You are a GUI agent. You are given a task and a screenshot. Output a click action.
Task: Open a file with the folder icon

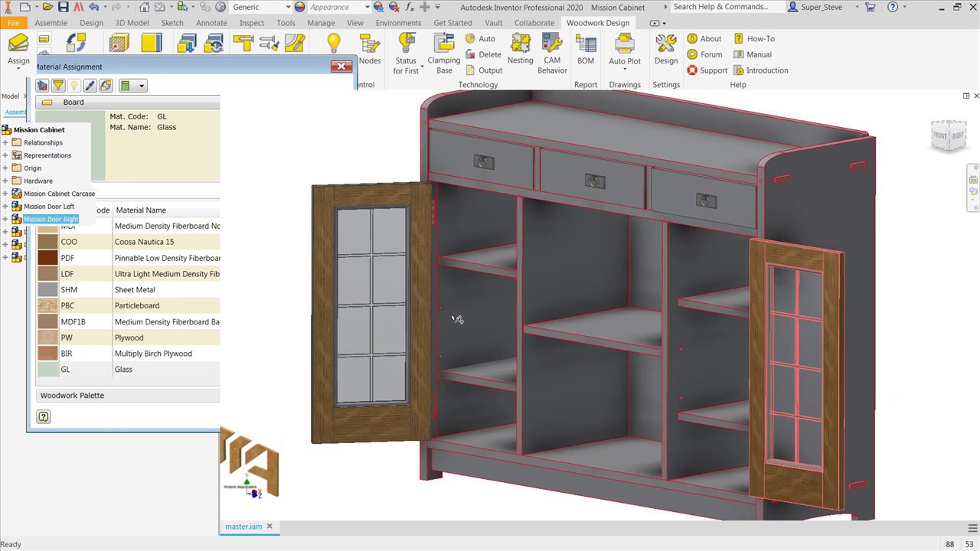point(47,7)
